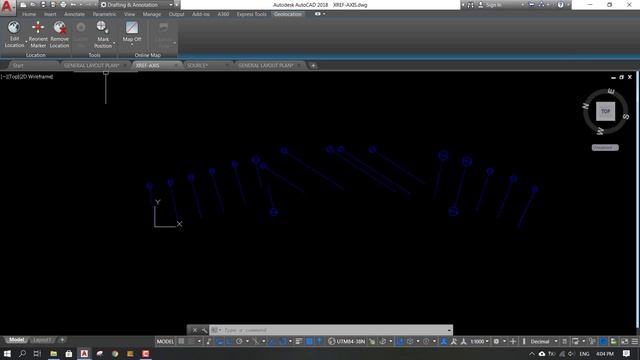The height and width of the screenshot is (360, 640).
Task: Select the Geolocation ribbon tab
Action: (x=288, y=14)
